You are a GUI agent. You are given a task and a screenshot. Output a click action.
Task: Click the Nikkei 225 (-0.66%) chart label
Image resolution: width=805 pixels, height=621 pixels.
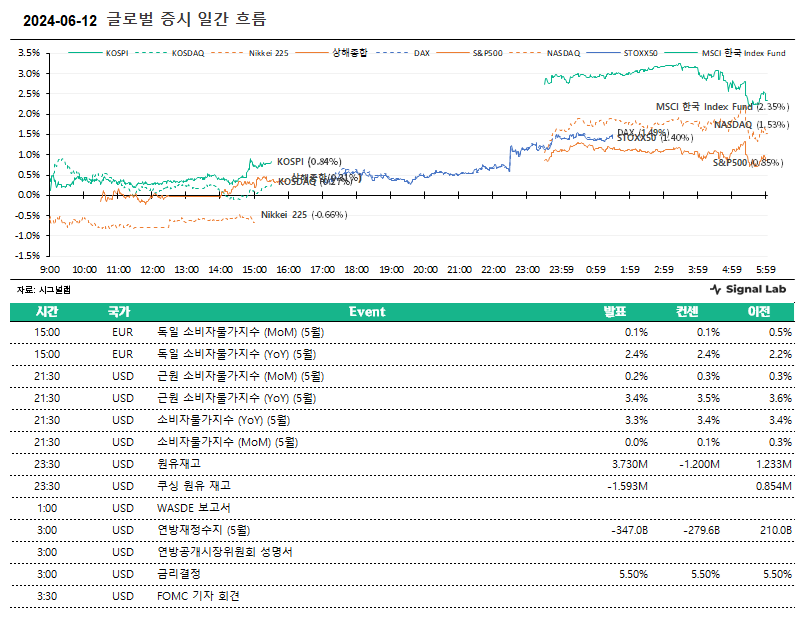pos(304,215)
